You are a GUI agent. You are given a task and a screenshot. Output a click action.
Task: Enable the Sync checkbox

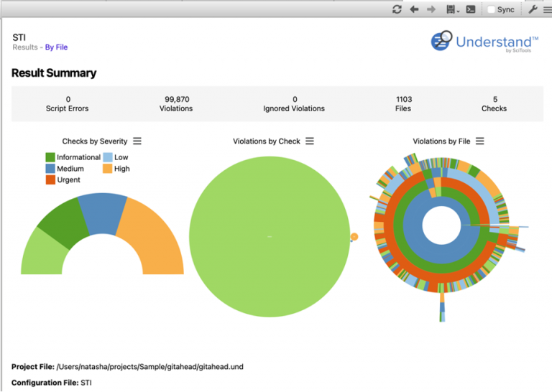[x=492, y=10]
